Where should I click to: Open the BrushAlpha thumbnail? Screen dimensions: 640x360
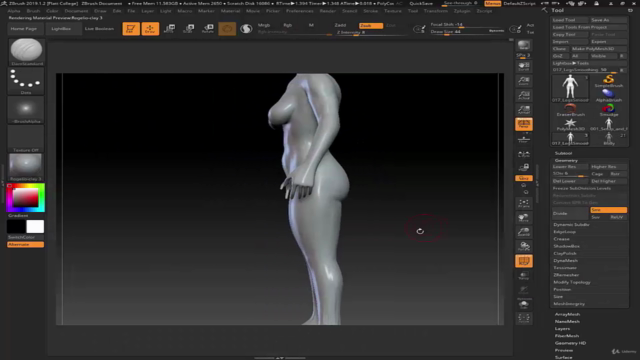(x=25, y=109)
